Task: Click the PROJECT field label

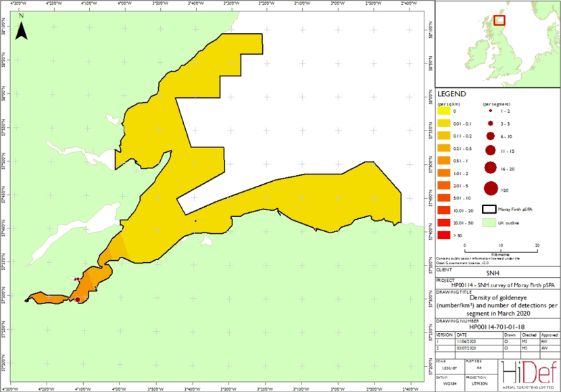Action: [445, 280]
